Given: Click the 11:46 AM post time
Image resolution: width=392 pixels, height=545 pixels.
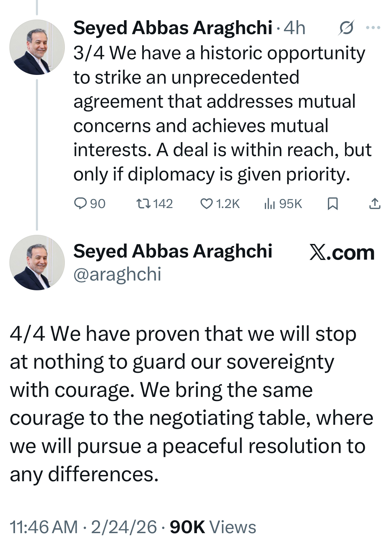Looking at the screenshot, I should click(44, 527).
